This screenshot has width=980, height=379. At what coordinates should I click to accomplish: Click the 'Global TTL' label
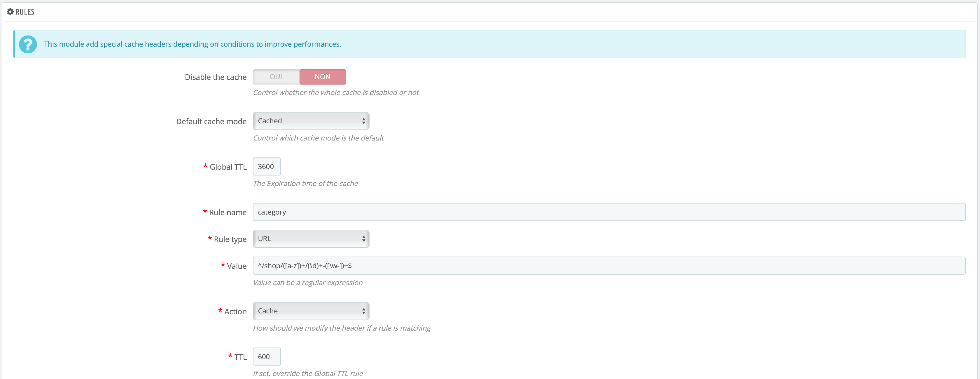[x=228, y=167]
